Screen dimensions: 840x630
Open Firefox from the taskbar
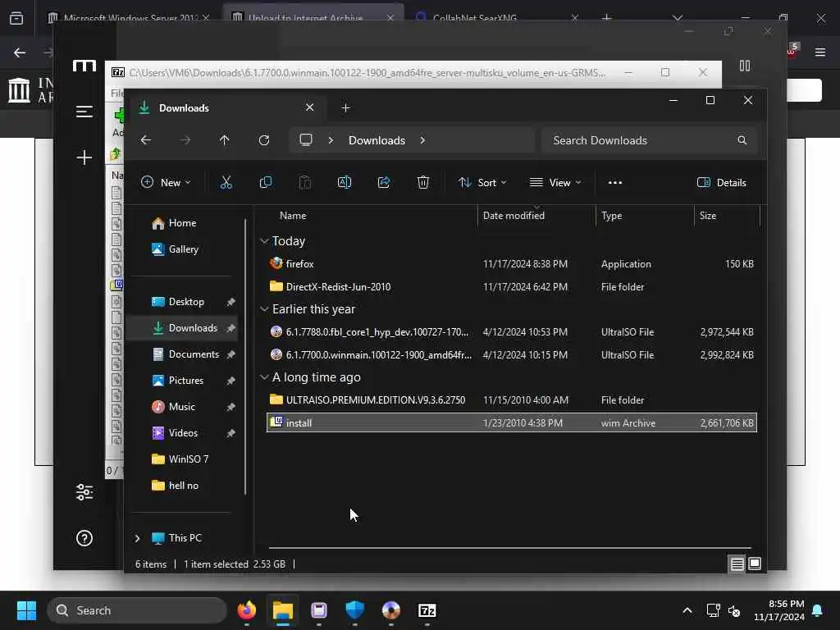[247, 610]
